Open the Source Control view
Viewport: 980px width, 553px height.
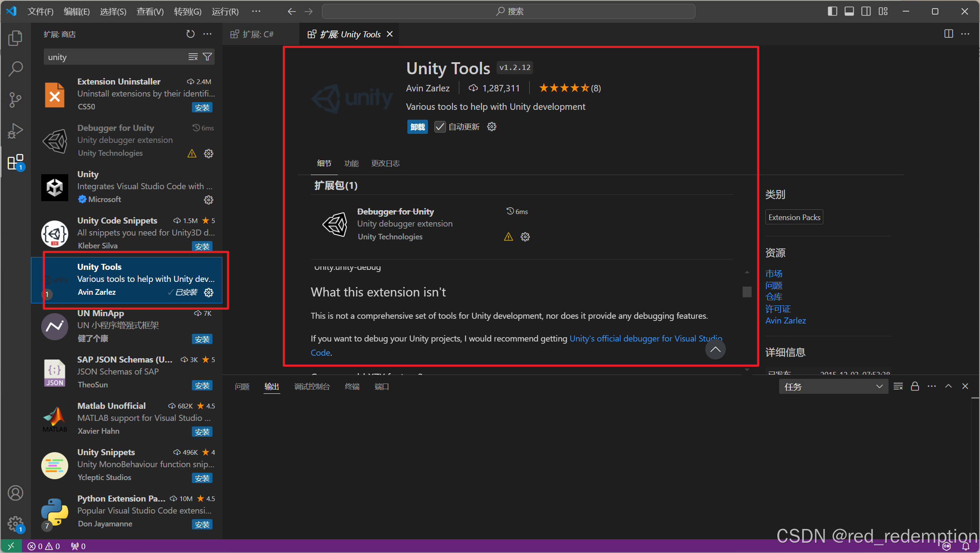(x=15, y=100)
